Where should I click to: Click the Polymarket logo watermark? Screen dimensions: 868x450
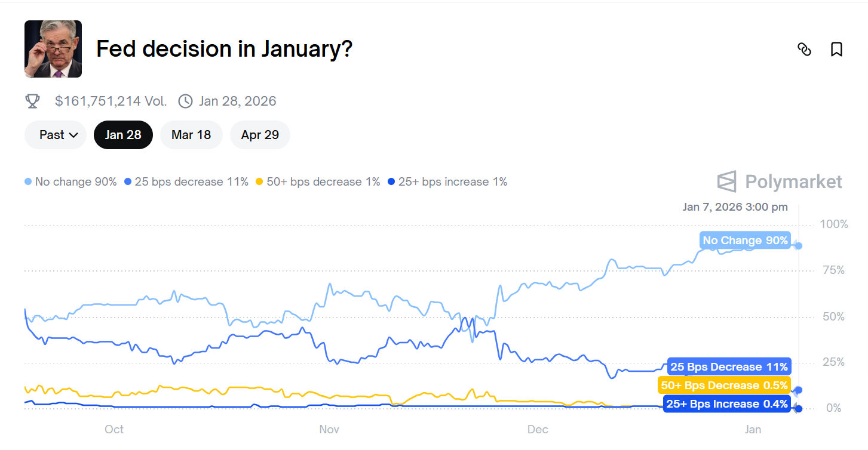click(x=780, y=181)
